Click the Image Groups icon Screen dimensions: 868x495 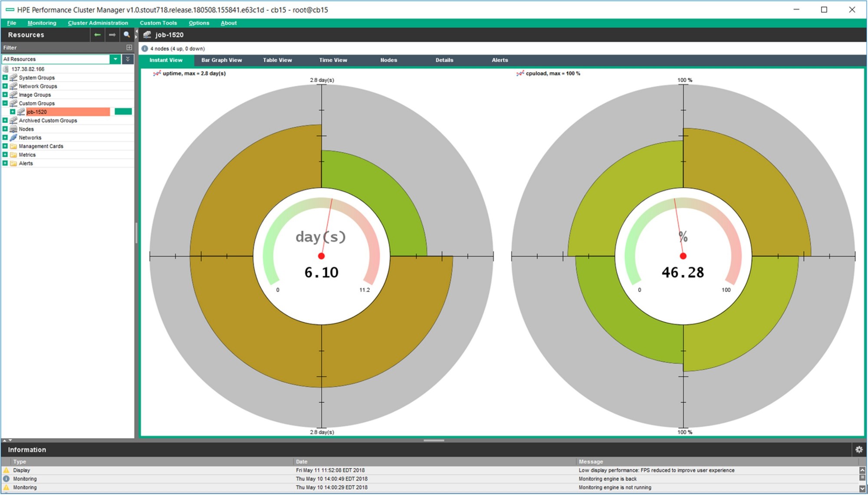click(x=13, y=95)
